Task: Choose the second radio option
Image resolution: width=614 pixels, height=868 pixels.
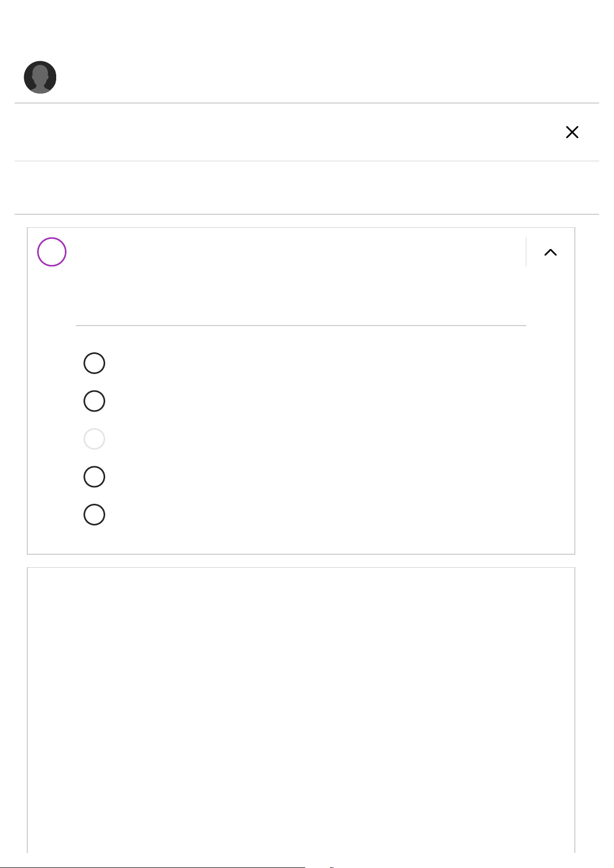Action: 94,401
